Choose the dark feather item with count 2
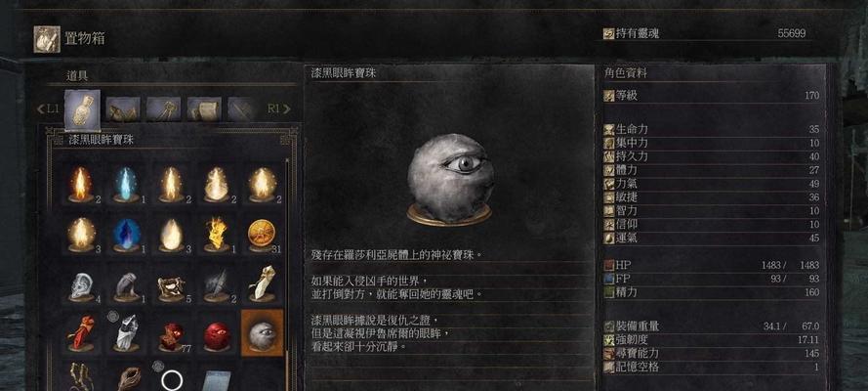 coord(217,283)
